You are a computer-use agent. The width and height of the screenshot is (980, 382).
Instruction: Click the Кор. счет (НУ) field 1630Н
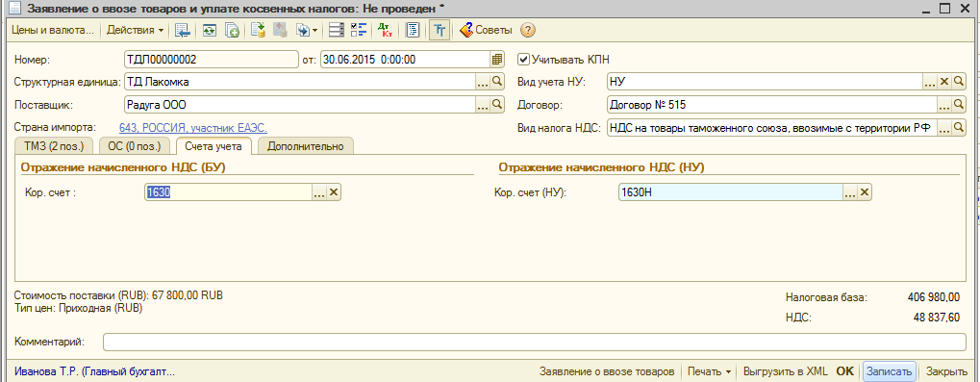click(730, 192)
